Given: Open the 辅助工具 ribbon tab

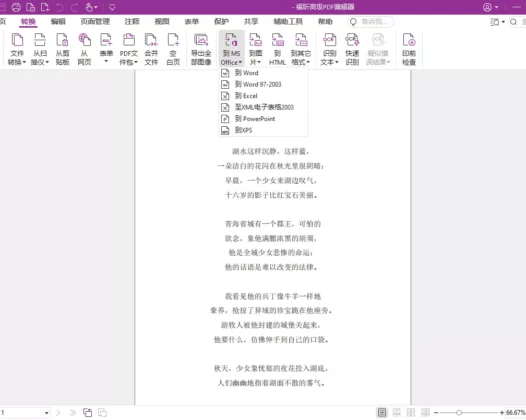Looking at the screenshot, I should tap(288, 22).
